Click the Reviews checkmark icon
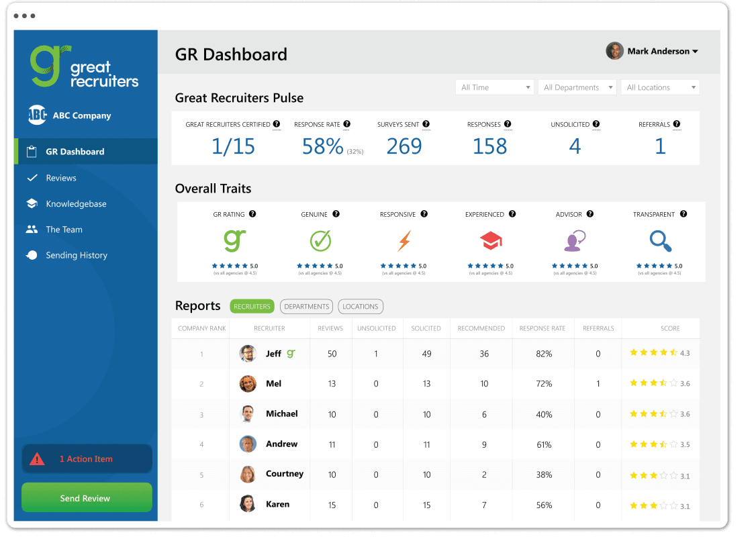756x541 pixels. tap(32, 178)
